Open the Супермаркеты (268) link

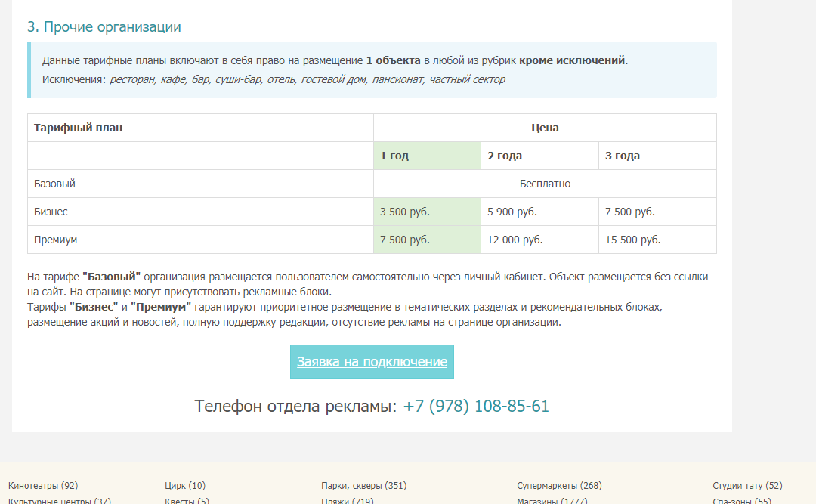click(559, 486)
